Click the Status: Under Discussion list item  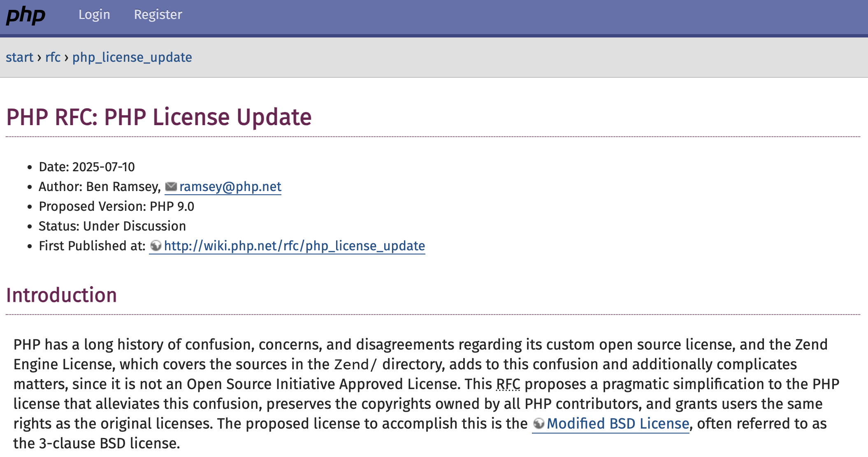112,226
